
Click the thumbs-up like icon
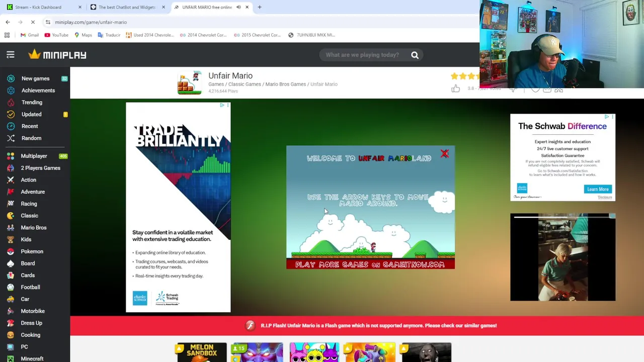455,88
